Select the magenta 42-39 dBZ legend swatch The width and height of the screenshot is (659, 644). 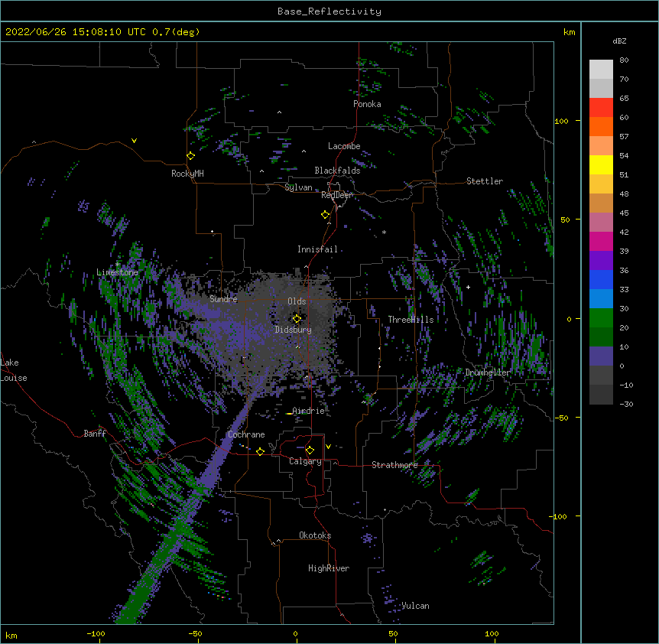pos(601,241)
